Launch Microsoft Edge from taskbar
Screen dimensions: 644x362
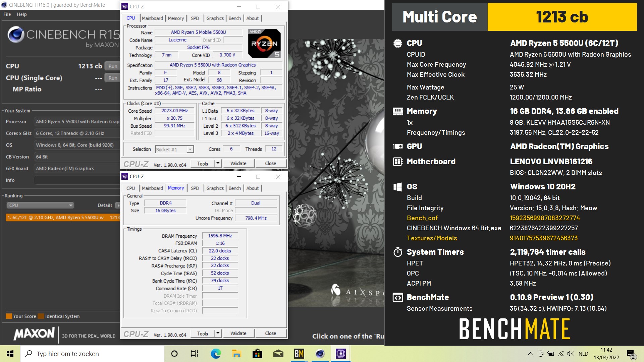pyautogui.click(x=216, y=354)
